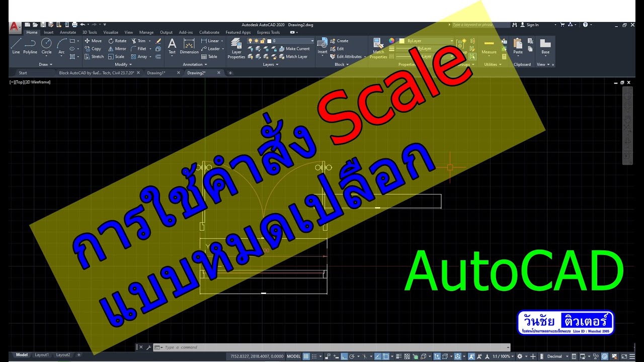The height and width of the screenshot is (362, 644).
Task: Activate the Move command
Action: [93, 41]
